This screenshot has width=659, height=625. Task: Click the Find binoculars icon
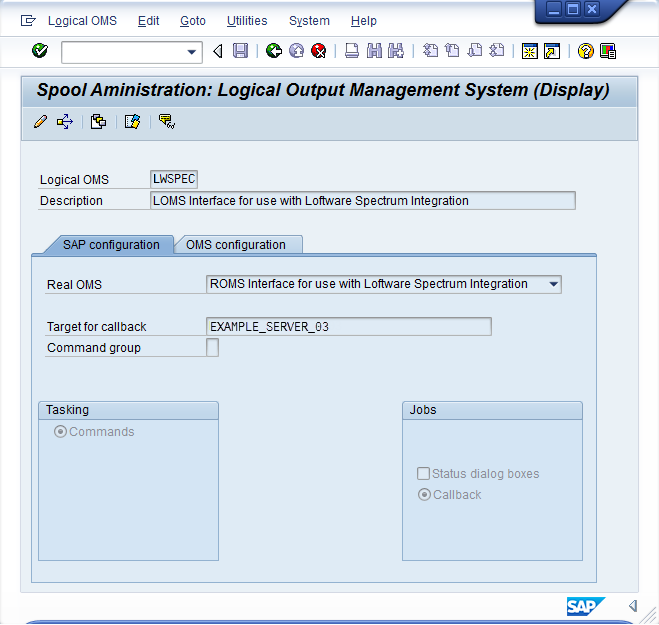coord(374,51)
